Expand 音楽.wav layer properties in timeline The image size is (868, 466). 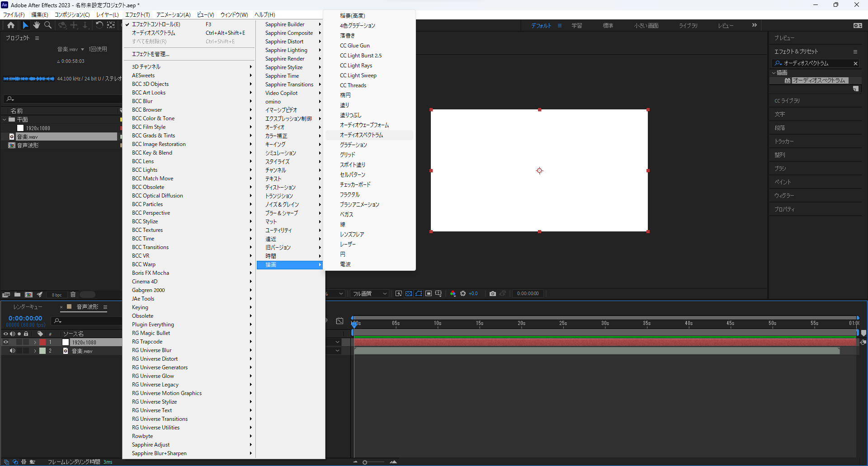[x=35, y=351]
